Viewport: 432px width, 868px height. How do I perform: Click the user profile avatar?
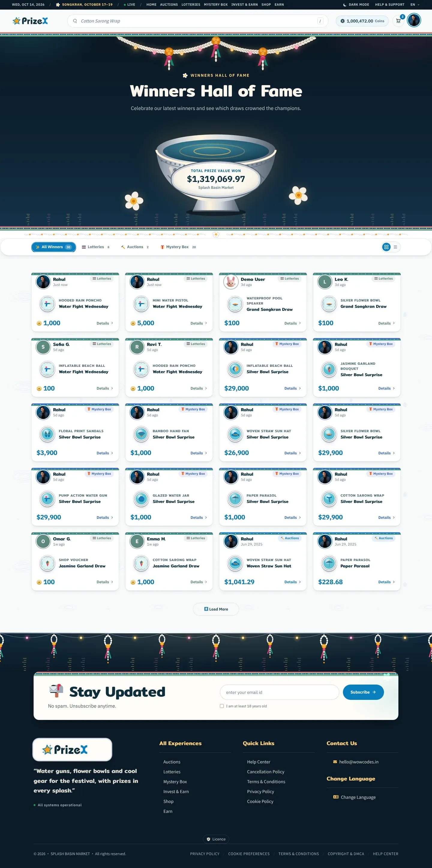click(414, 21)
